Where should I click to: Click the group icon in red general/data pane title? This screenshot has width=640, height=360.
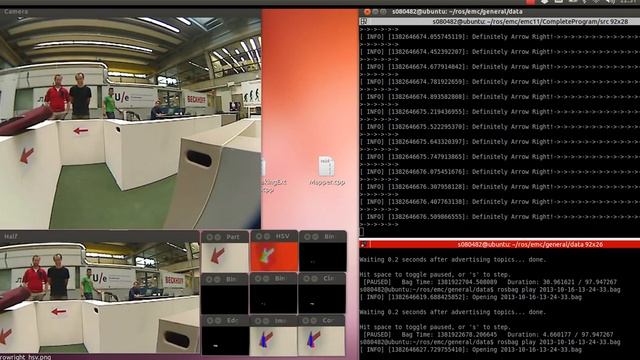(363, 244)
